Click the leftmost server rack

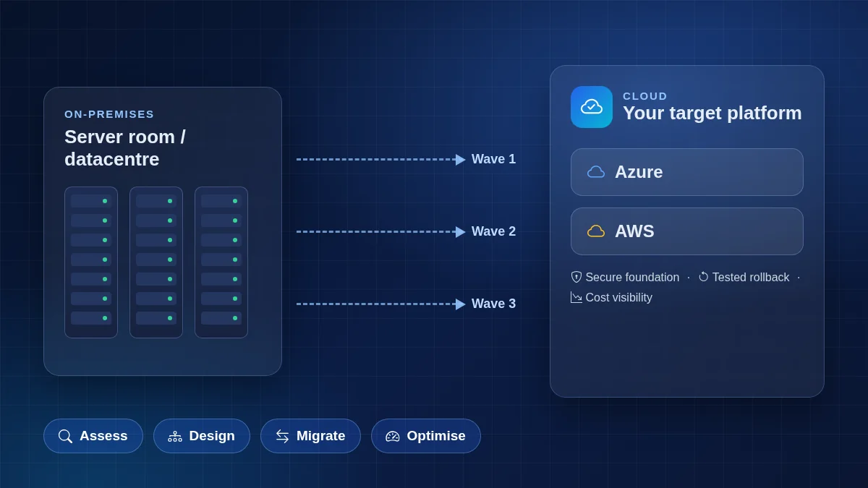pos(91,262)
